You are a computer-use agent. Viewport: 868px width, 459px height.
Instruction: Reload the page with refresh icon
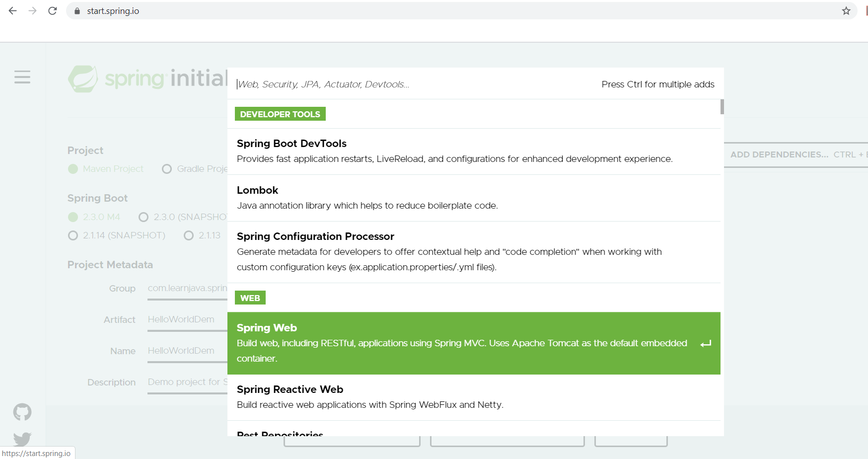tap(52, 11)
